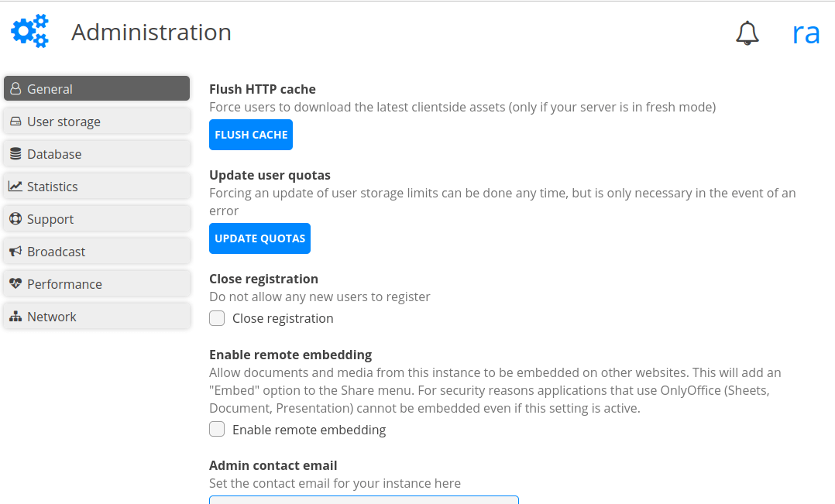
Task: Click the gear logo in the header
Action: coord(29,31)
